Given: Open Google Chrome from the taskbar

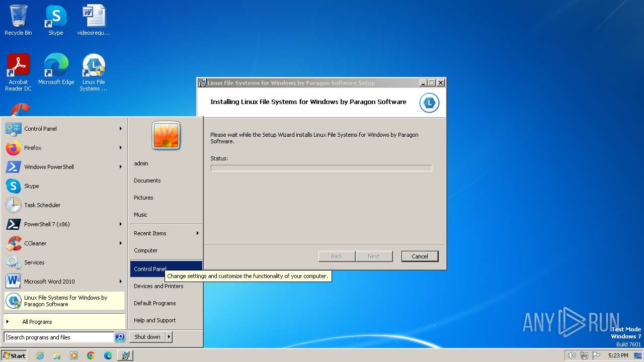Looking at the screenshot, I should tap(91, 355).
